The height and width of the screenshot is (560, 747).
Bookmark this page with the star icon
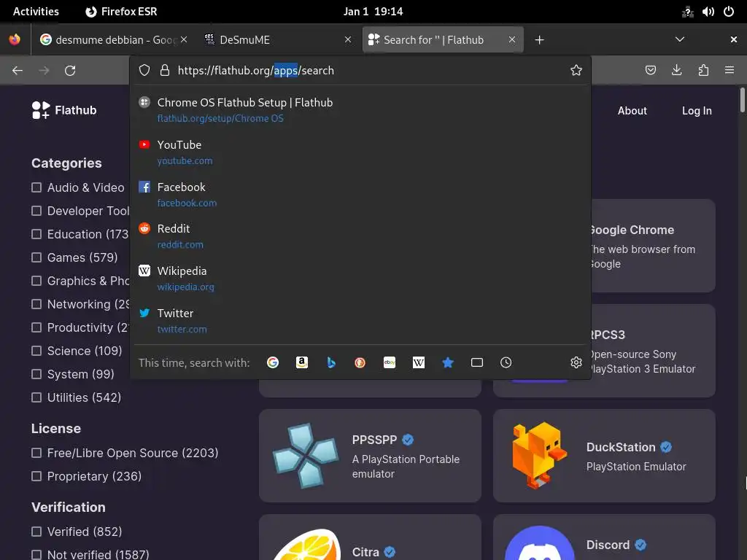click(x=576, y=71)
